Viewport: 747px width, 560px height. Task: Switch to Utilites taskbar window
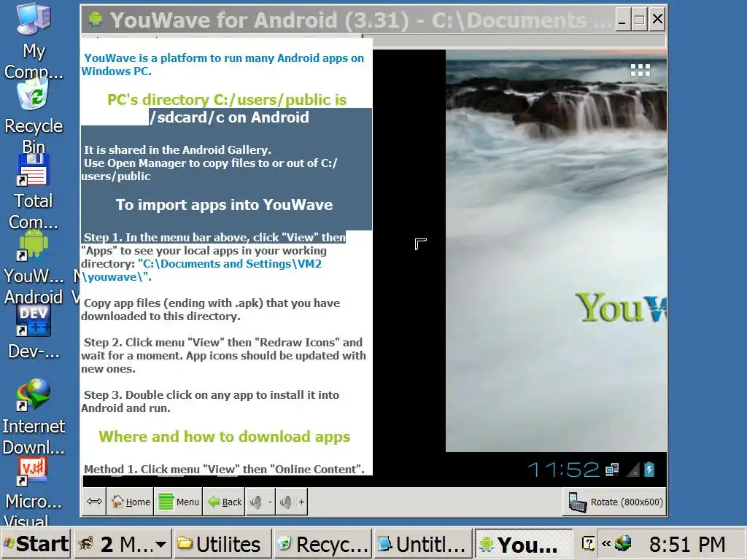[x=221, y=543]
